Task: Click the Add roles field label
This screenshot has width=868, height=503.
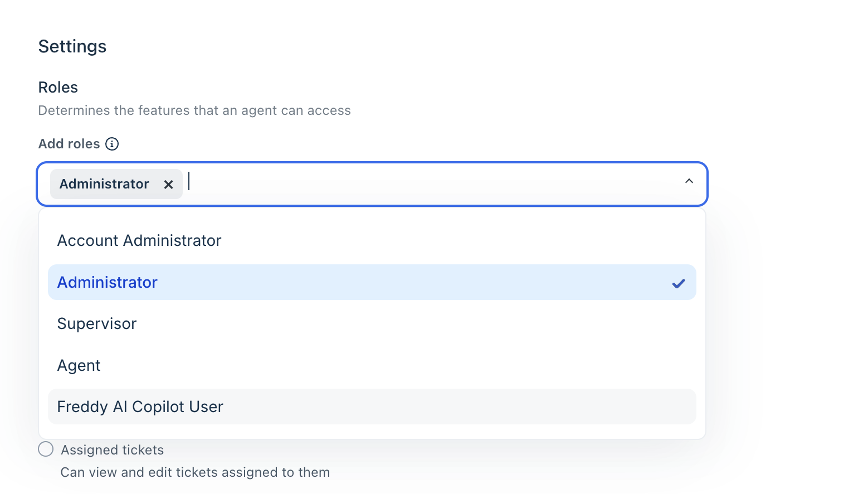Action: 69,144
